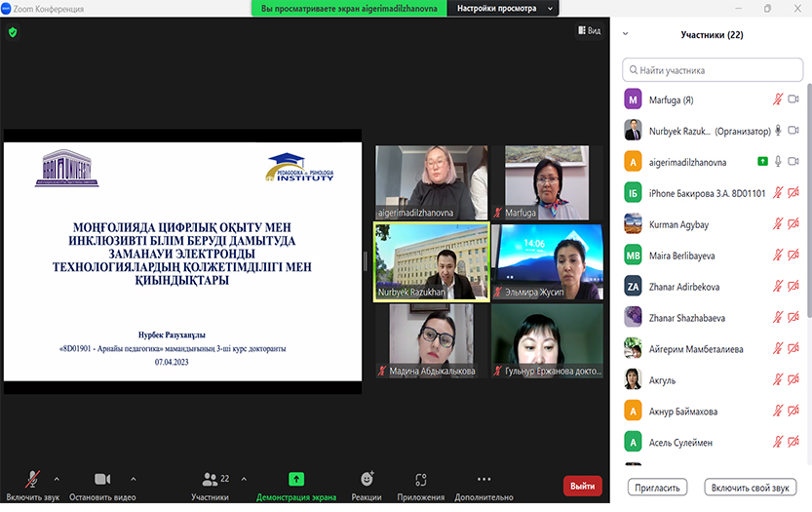Open the Reactions (Реакции) panel
Image resolution: width=812 pixels, height=512 pixels.
[367, 480]
